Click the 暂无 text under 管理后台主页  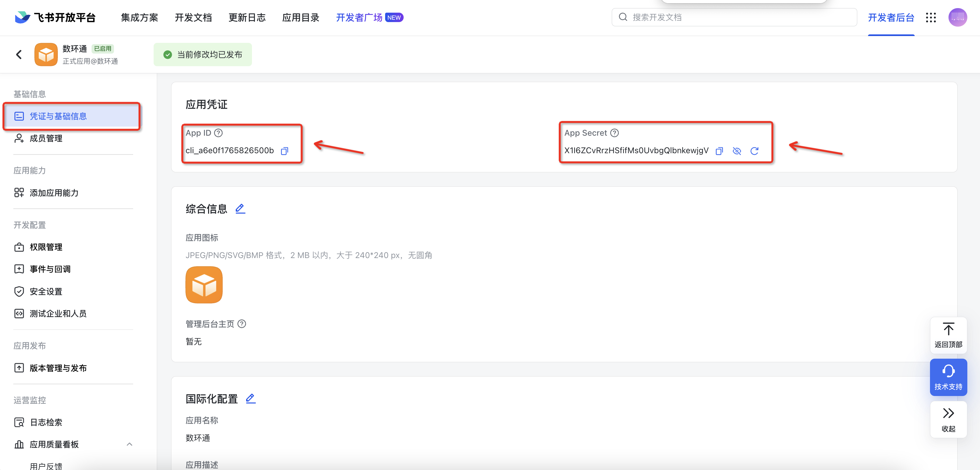(194, 341)
